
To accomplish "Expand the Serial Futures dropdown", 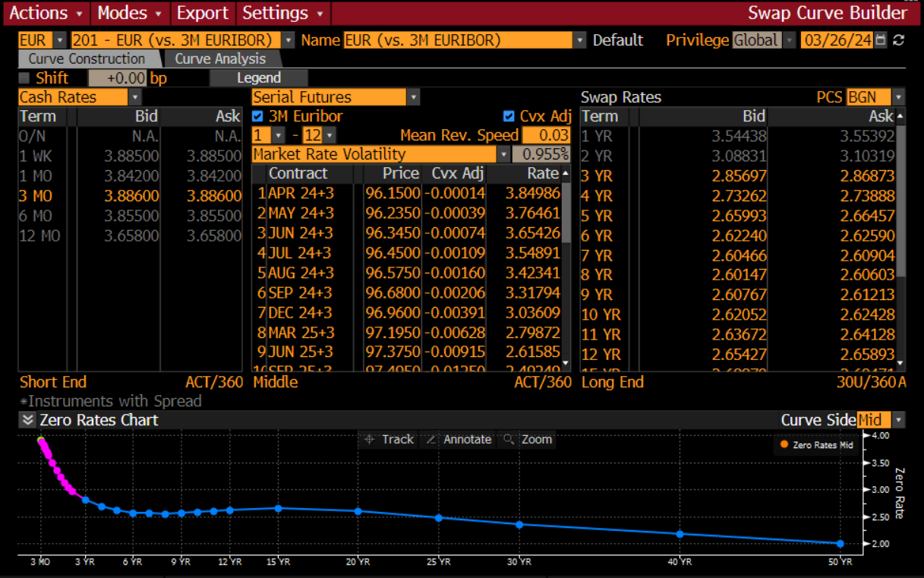I will [413, 97].
